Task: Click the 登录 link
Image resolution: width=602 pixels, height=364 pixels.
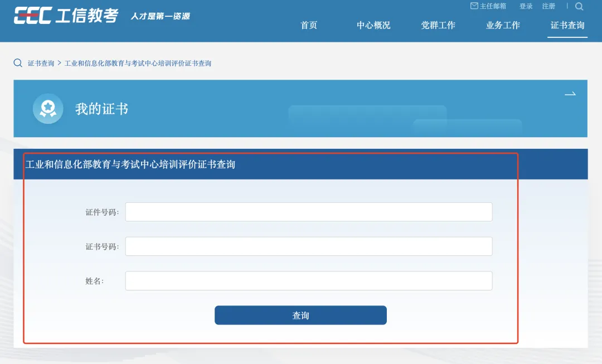Action: pyautogui.click(x=526, y=6)
